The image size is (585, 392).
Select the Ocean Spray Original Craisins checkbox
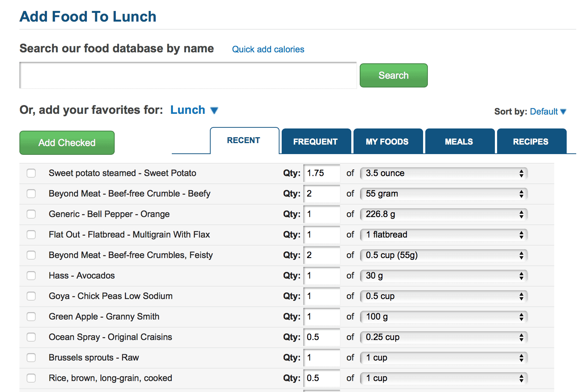click(x=31, y=337)
